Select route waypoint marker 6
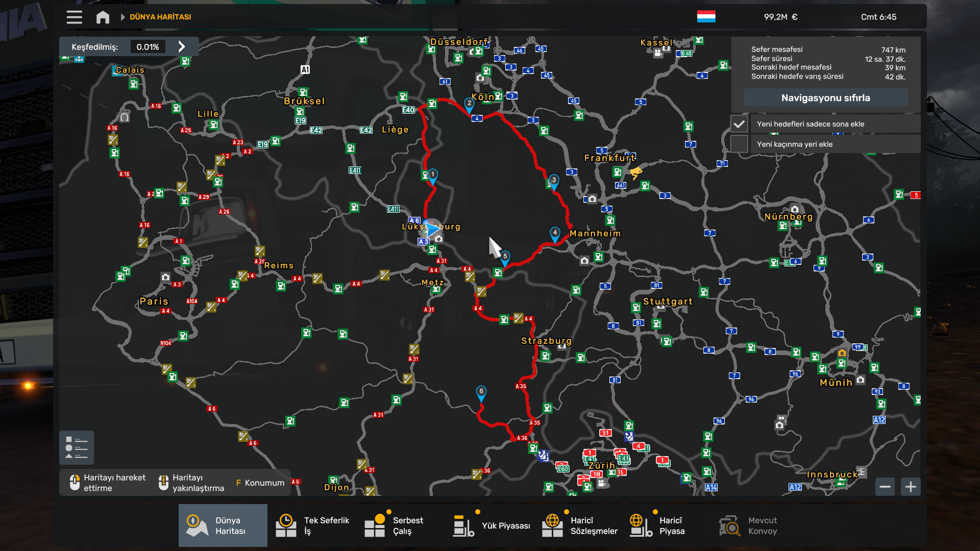Viewport: 980px width, 551px height. 481,392
